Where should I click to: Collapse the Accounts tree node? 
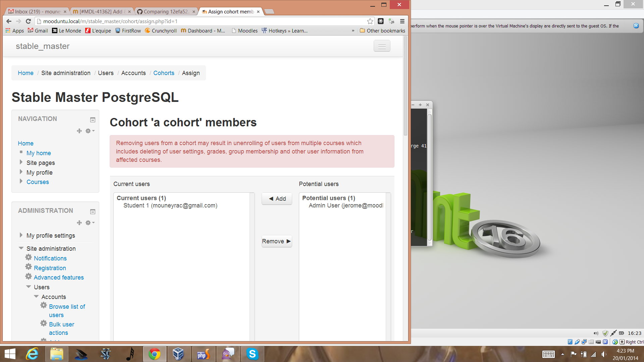pos(36,296)
